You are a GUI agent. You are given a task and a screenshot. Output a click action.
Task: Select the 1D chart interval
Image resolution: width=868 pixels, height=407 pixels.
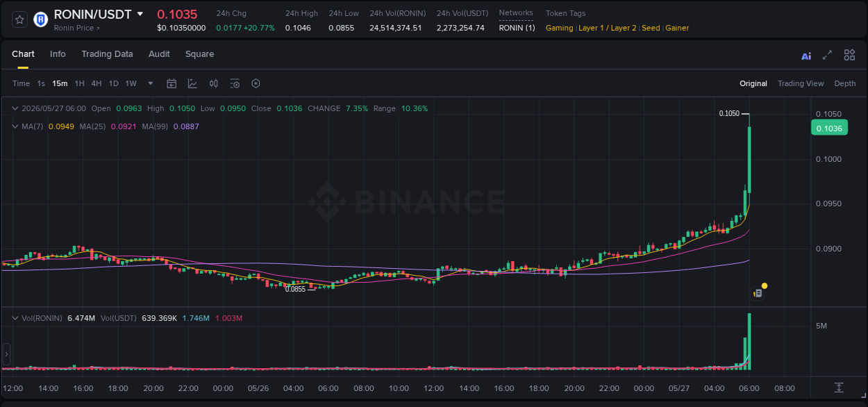pos(113,83)
